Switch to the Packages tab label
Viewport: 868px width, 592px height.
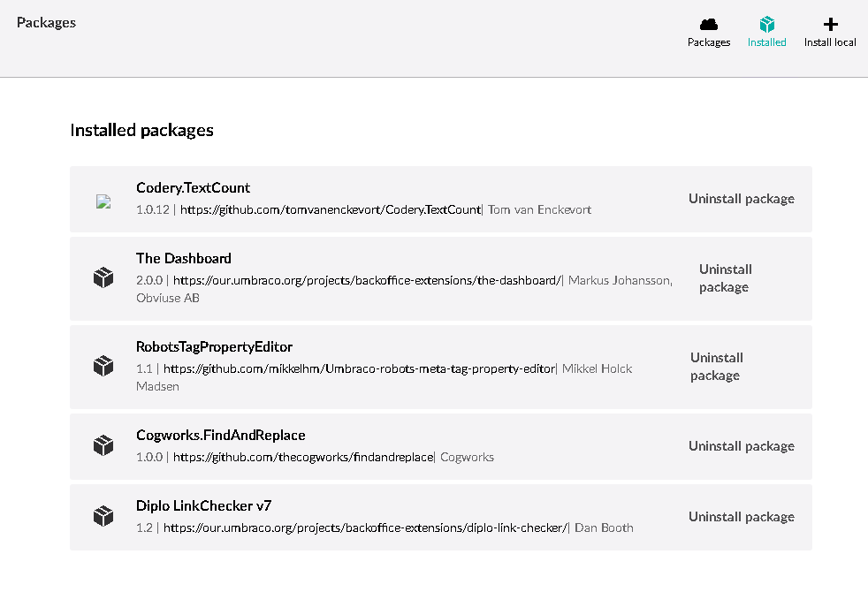click(x=709, y=42)
